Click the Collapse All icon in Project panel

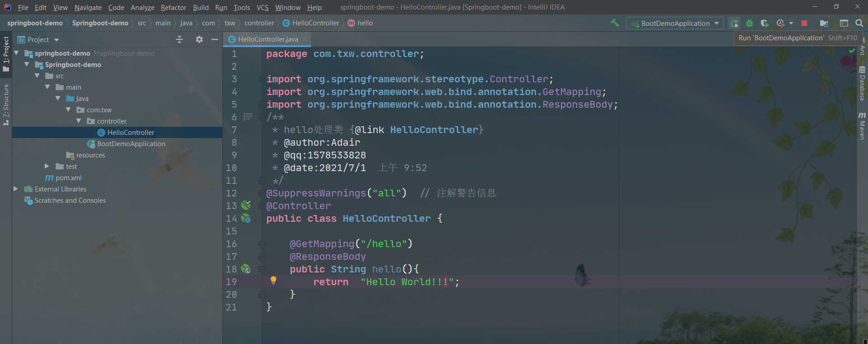pos(179,39)
